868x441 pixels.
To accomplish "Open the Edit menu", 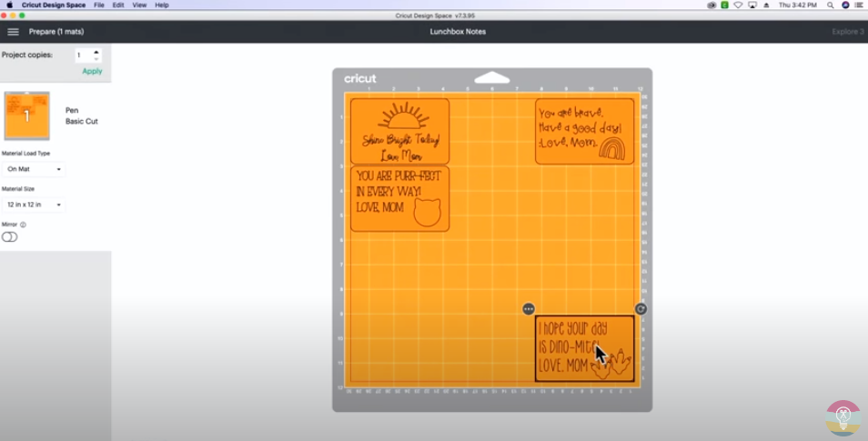I will point(118,5).
